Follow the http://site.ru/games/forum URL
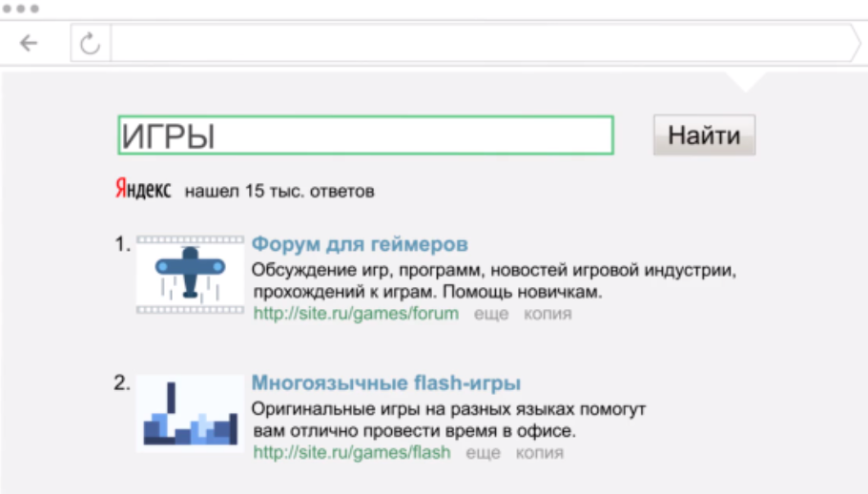Image resolution: width=868 pixels, height=494 pixels. coord(356,314)
